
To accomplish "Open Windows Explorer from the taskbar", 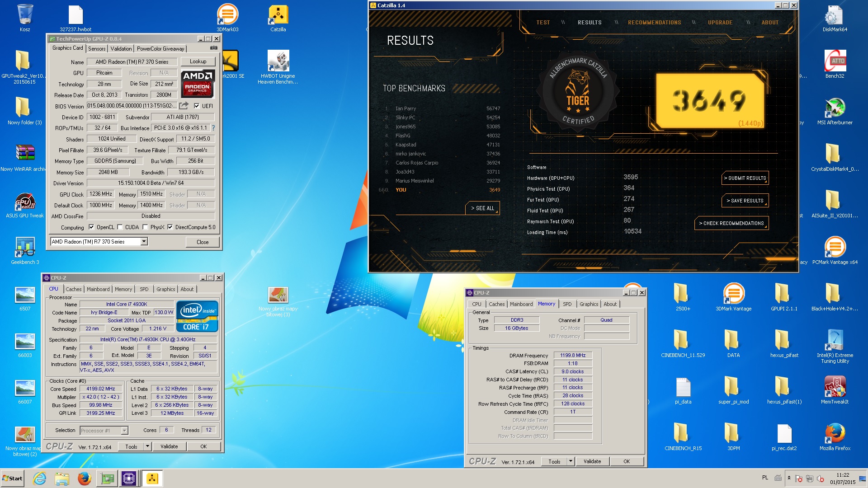I will tap(62, 478).
